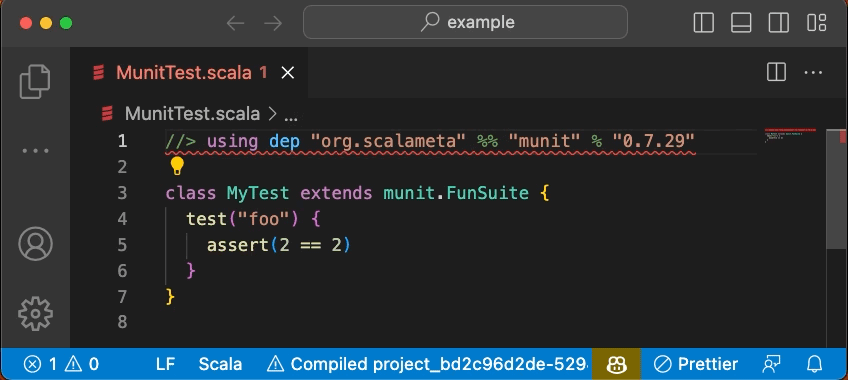Click the "org.scalameta" string in line 1
This screenshot has height=380, width=848.
pyautogui.click(x=388, y=142)
